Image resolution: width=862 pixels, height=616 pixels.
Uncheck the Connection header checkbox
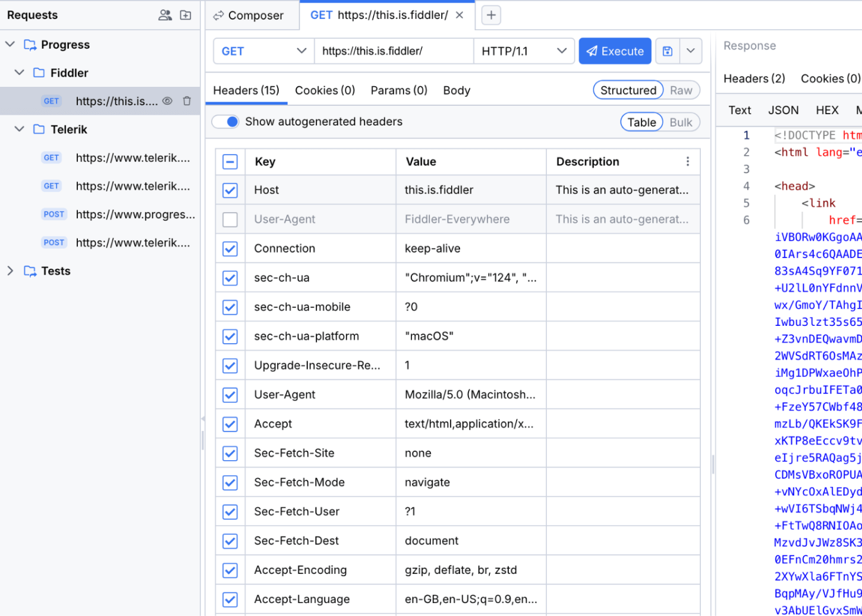[x=230, y=249]
